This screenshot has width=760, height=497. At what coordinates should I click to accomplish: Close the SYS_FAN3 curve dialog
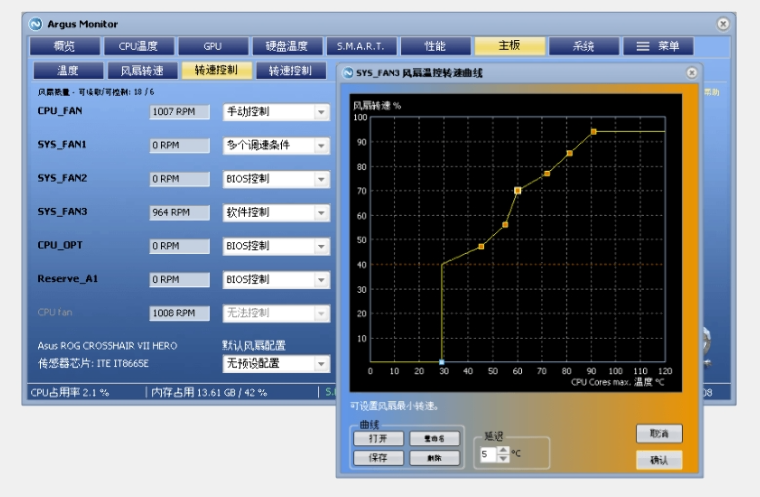[692, 72]
